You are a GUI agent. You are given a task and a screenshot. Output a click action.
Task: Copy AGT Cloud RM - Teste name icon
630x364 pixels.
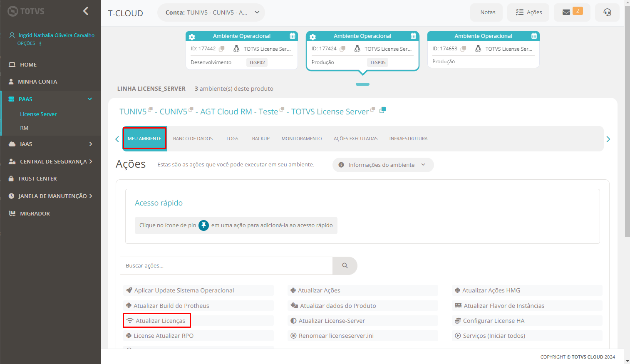tap(282, 109)
